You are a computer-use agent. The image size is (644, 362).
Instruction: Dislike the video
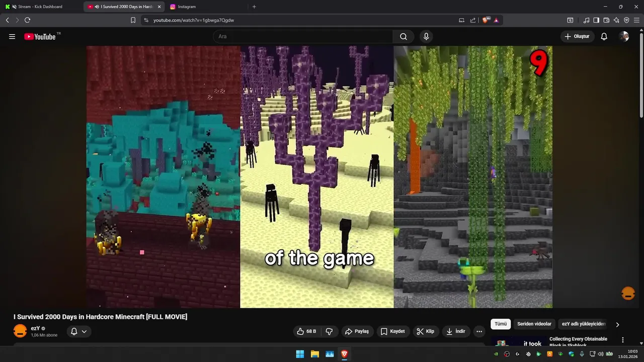pyautogui.click(x=330, y=331)
